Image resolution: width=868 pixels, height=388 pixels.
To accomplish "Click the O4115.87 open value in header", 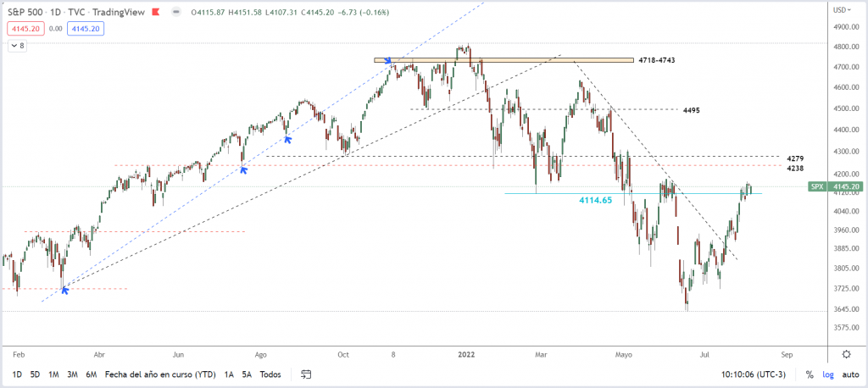I will pyautogui.click(x=209, y=13).
